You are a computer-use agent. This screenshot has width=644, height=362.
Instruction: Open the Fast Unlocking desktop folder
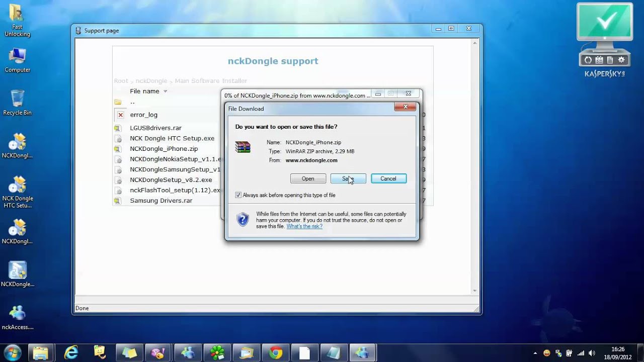[x=17, y=21]
